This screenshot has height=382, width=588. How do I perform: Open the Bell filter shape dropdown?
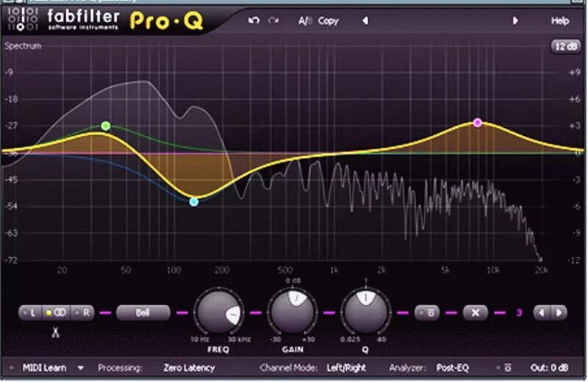[x=143, y=312]
